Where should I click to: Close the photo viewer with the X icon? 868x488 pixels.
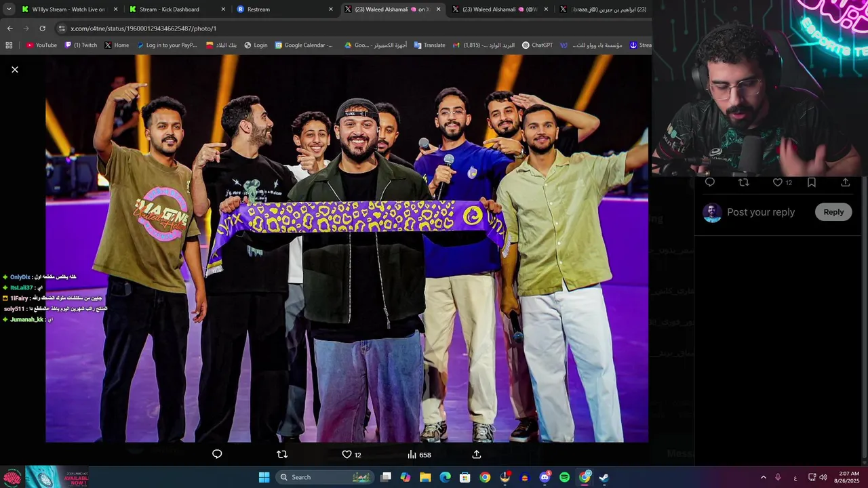click(x=15, y=70)
